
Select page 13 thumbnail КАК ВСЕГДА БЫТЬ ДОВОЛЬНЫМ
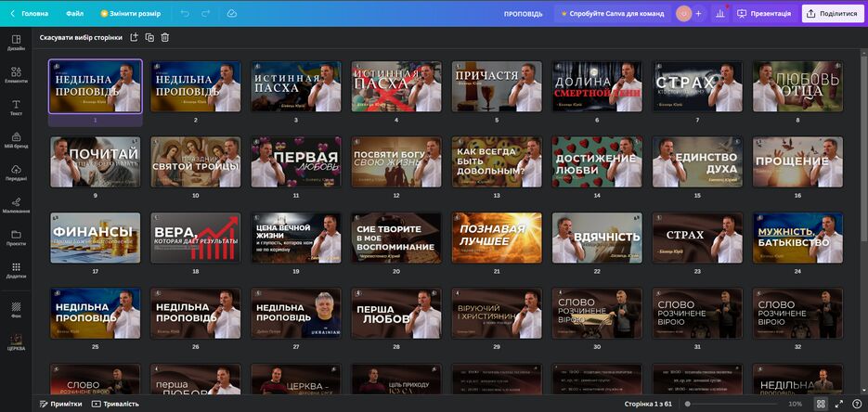coord(497,161)
